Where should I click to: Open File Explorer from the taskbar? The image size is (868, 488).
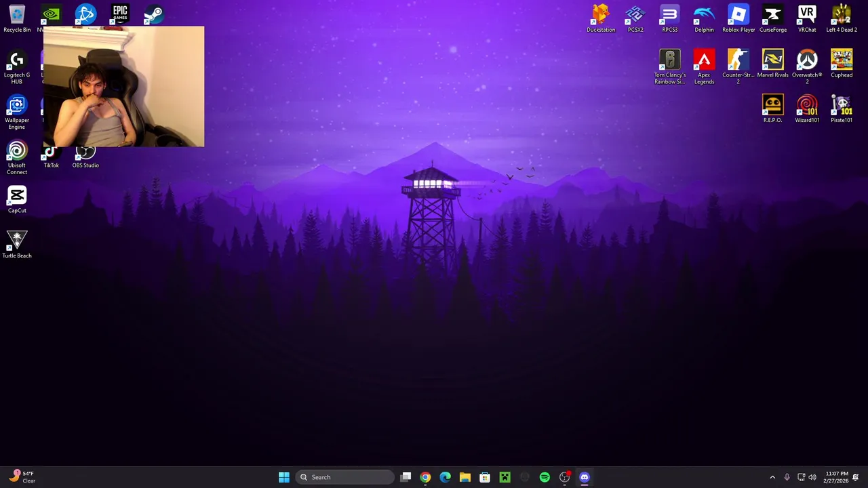(465, 477)
